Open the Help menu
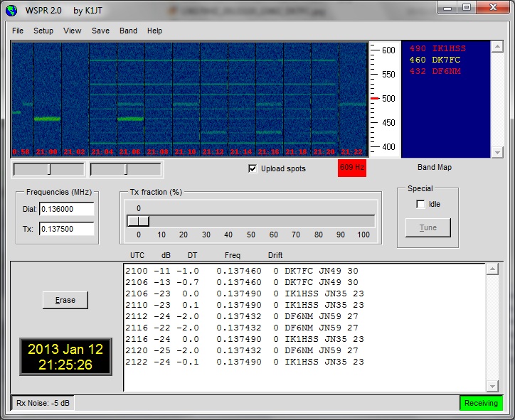 pos(154,31)
